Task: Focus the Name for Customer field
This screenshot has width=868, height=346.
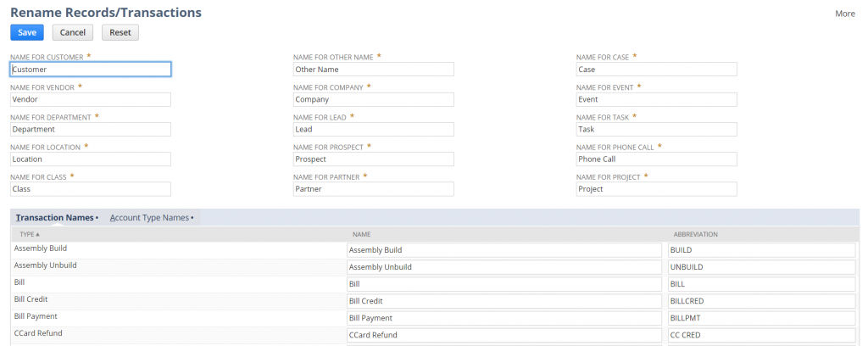Action: (x=91, y=70)
